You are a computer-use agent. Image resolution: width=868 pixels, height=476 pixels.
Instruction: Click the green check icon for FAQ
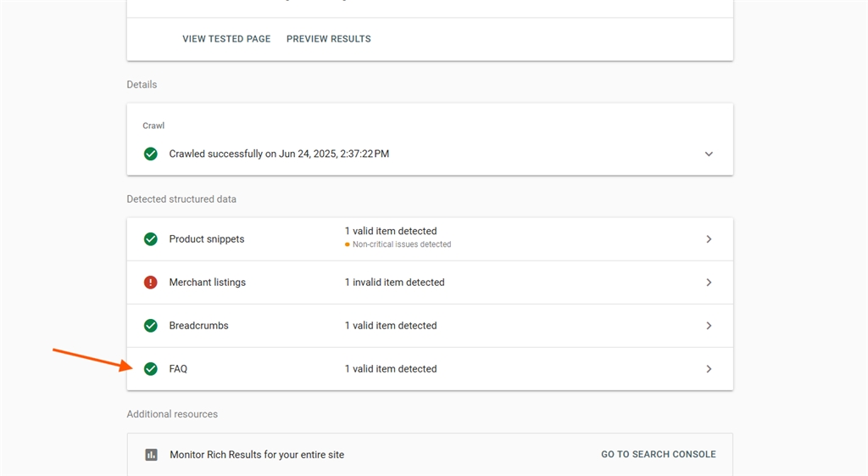[x=151, y=368]
